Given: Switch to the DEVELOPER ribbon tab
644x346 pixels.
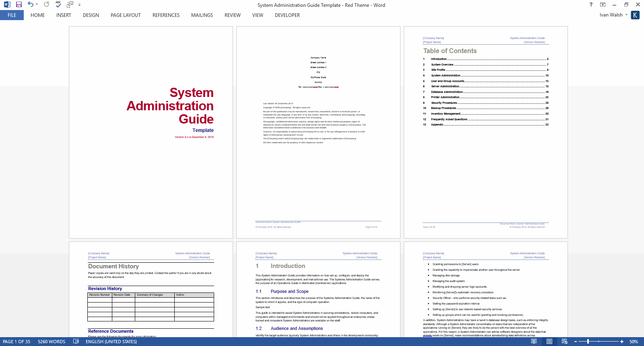Looking at the screenshot, I should click(x=287, y=15).
